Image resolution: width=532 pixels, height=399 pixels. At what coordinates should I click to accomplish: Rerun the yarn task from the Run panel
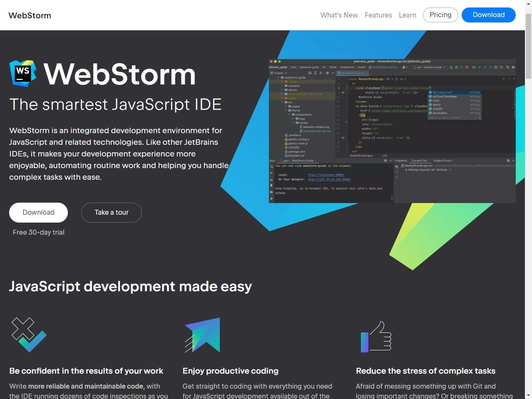coord(271,166)
